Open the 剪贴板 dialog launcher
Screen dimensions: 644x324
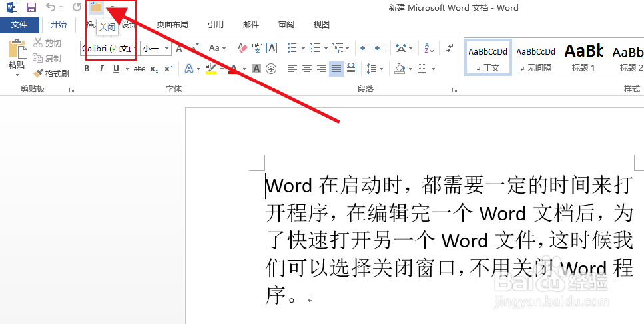[x=71, y=89]
